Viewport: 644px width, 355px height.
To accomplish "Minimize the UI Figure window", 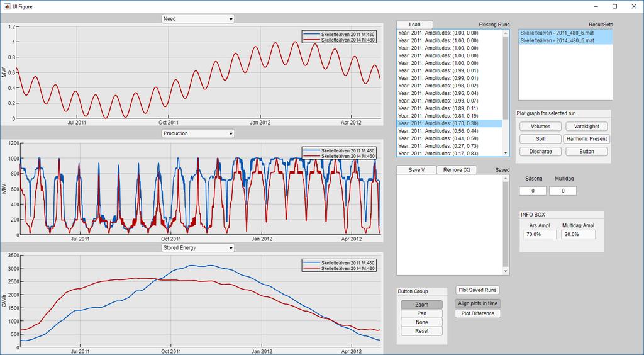I will [596, 6].
